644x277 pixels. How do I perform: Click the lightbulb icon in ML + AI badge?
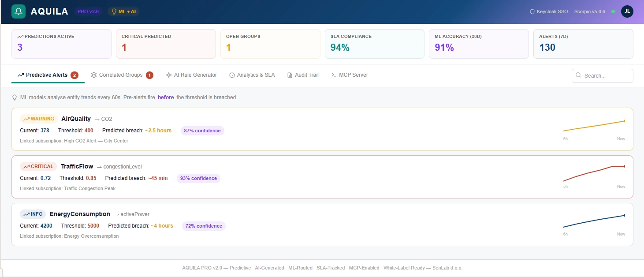coord(114,11)
